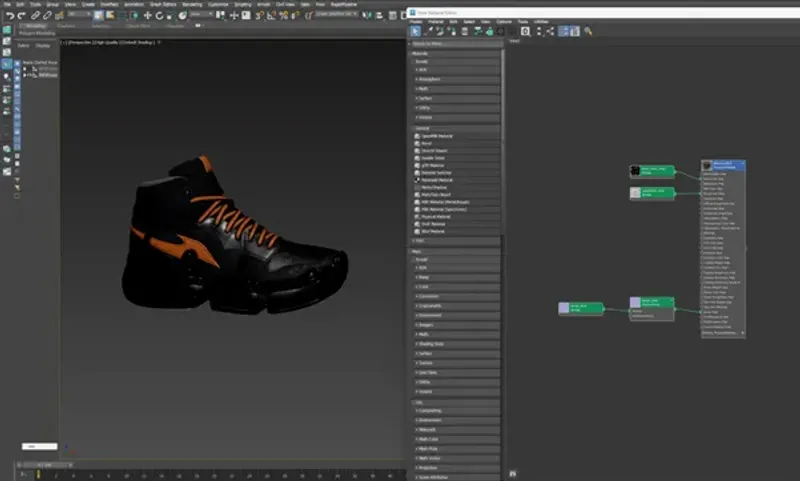Image resolution: width=800 pixels, height=481 pixels.
Task: Activate the Select tool in Material Editor
Action: 416,32
